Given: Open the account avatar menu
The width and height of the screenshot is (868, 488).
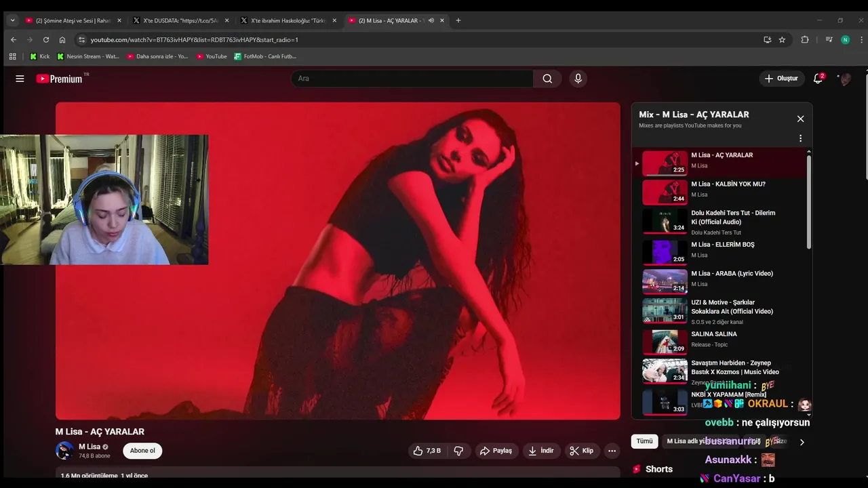Looking at the screenshot, I should pyautogui.click(x=845, y=79).
